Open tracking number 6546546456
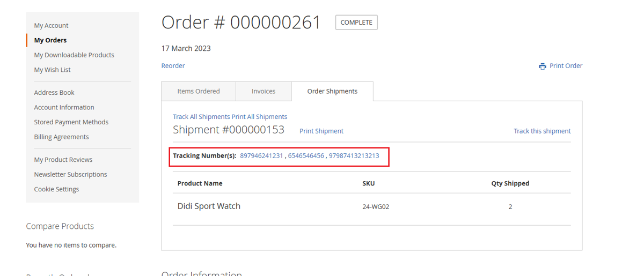Viewport: 644px width, 276px height. [306, 155]
